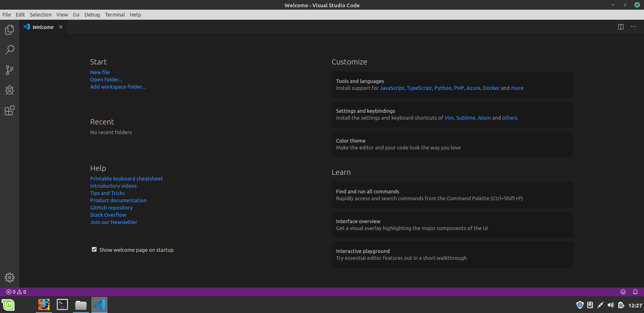Viewport: 644px width, 313px height.
Task: Open the Tips and Tricks link
Action: point(107,193)
